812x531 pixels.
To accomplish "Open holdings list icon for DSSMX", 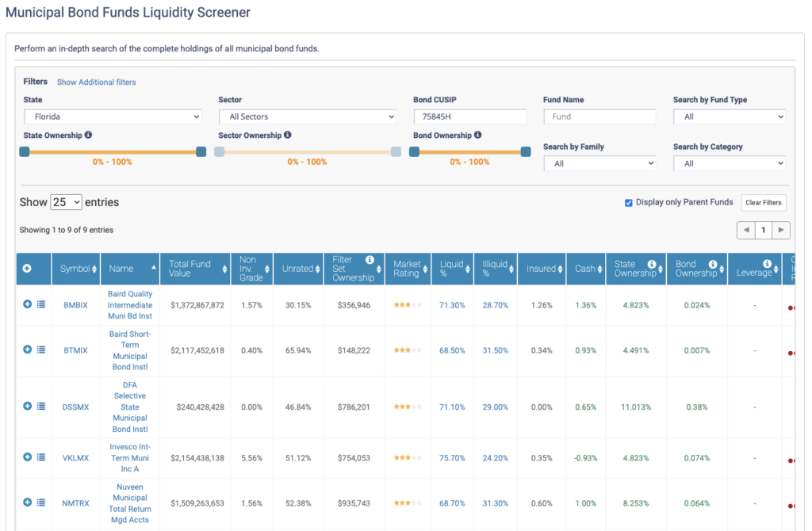I will pyautogui.click(x=41, y=407).
